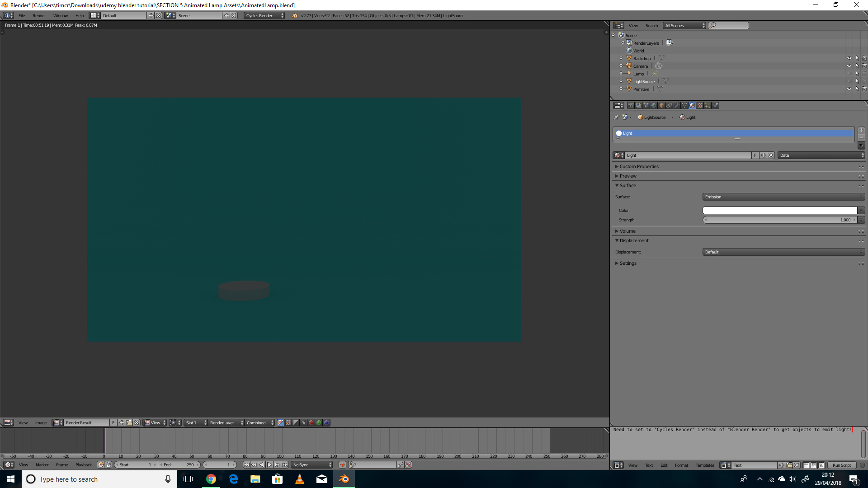
Task: Toggle Primitive selectability arrow icon
Action: click(x=857, y=89)
